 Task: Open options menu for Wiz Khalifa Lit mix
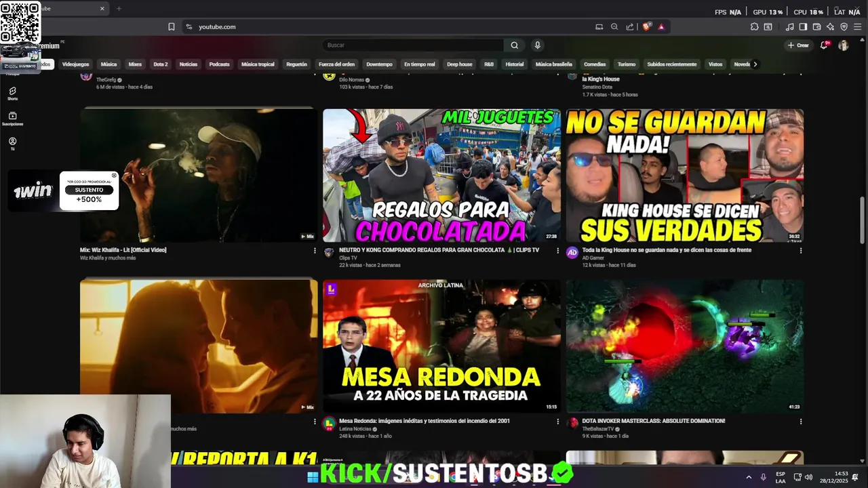[x=315, y=251]
